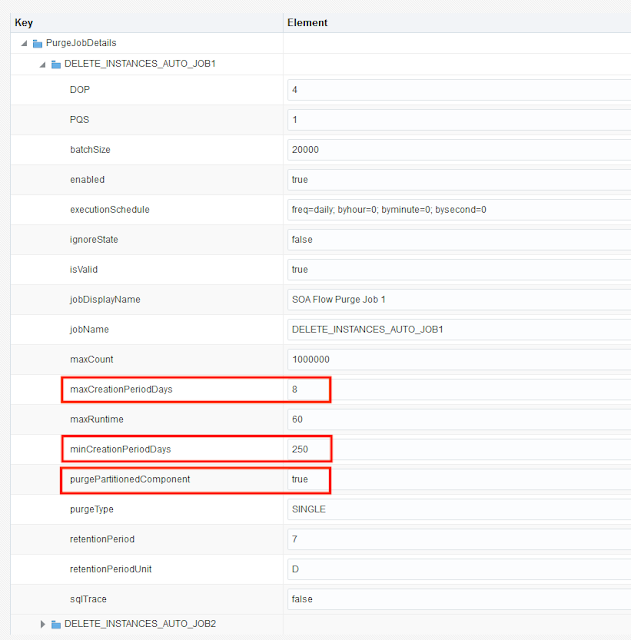The image size is (631, 640).
Task: Edit the maxCount value 1000000
Action: (459, 360)
